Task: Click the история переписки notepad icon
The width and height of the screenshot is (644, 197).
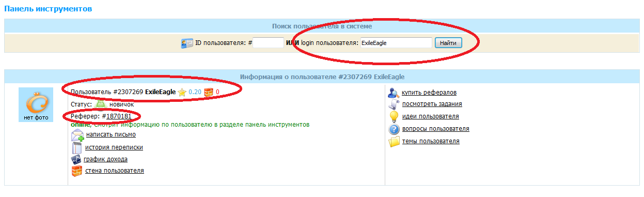Action: tap(77, 148)
